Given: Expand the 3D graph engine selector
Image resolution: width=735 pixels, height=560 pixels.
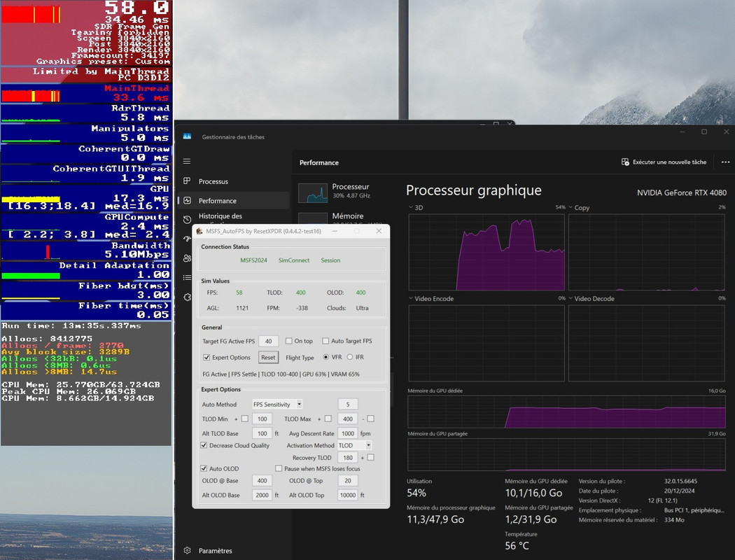Looking at the screenshot, I should (411, 207).
